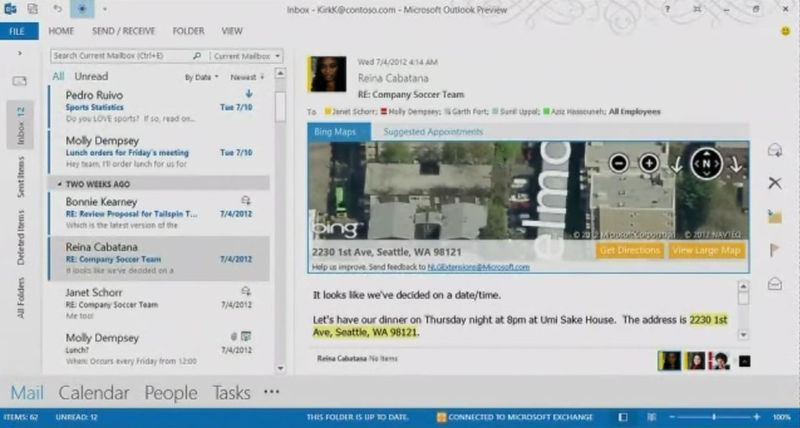This screenshot has height=428, width=800.
Task: Open quick access toolbar customize arrow
Action: pos(105,9)
